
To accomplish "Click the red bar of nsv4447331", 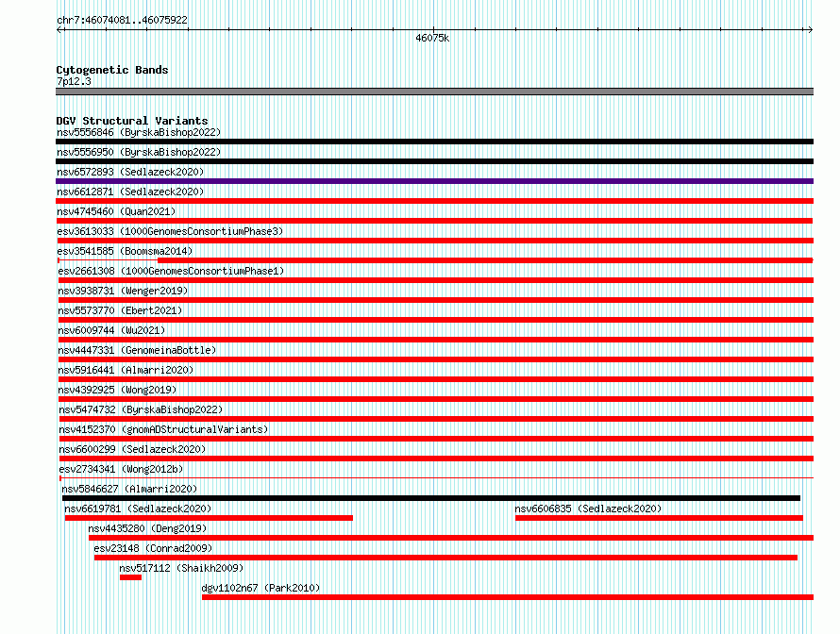I will (x=435, y=359).
